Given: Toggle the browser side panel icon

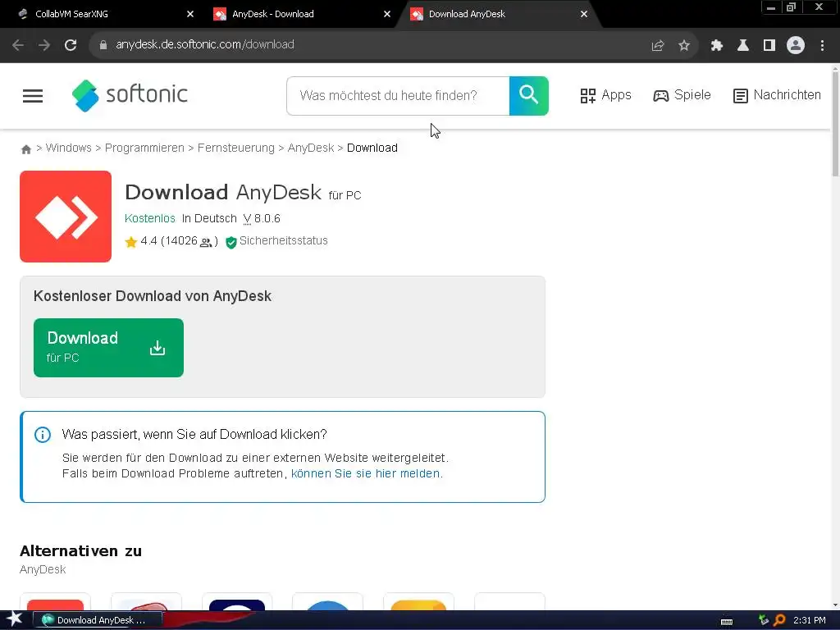Looking at the screenshot, I should click(769, 46).
